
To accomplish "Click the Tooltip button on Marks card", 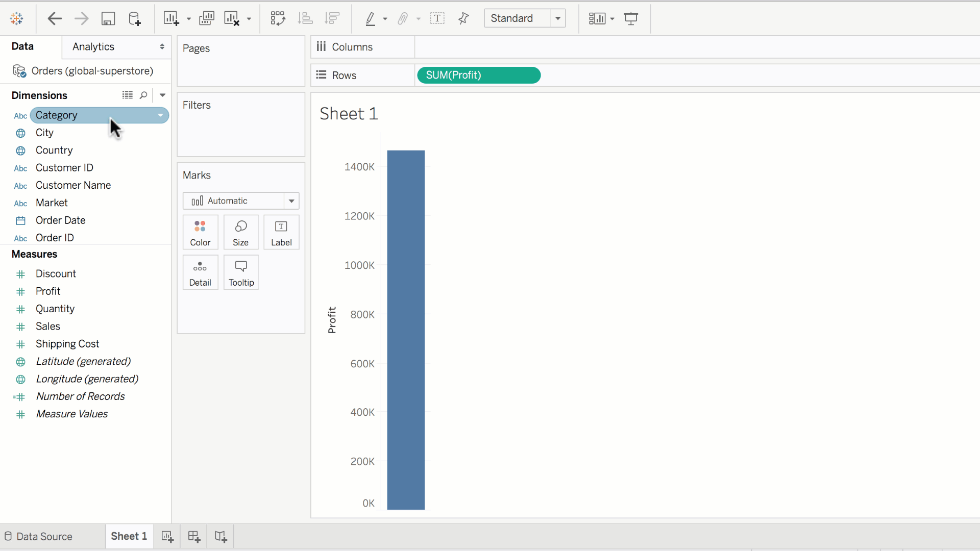I will click(241, 272).
